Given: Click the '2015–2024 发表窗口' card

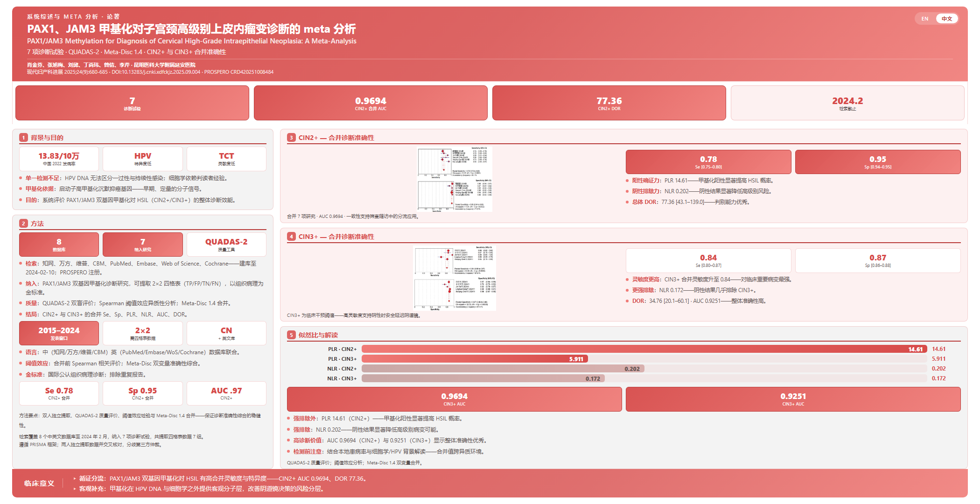Looking at the screenshot, I should (x=59, y=334).
